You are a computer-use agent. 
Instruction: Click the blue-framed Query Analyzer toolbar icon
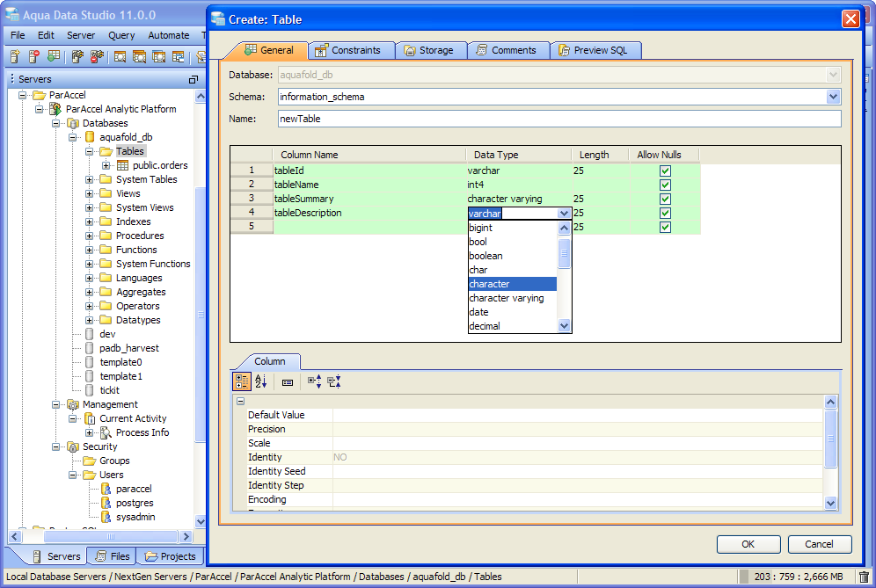(x=158, y=56)
